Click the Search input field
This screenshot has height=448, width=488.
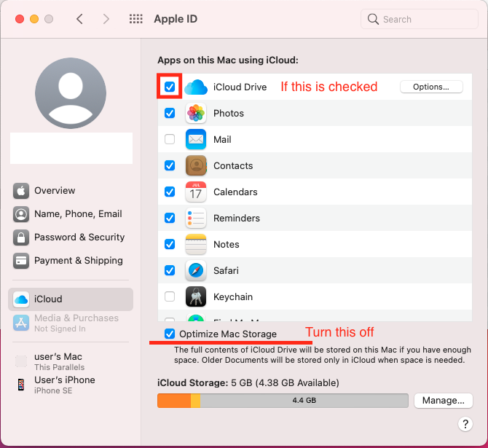pyautogui.click(x=420, y=19)
